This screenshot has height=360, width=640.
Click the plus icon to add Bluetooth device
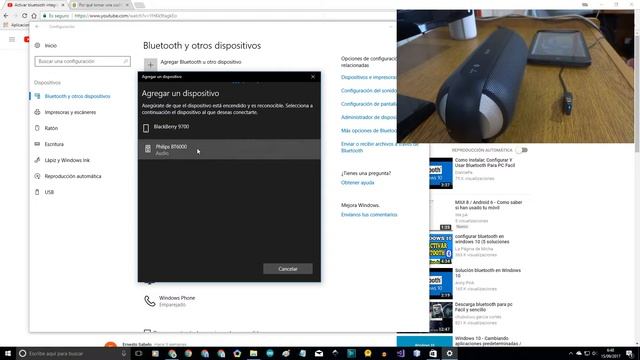pos(150,64)
